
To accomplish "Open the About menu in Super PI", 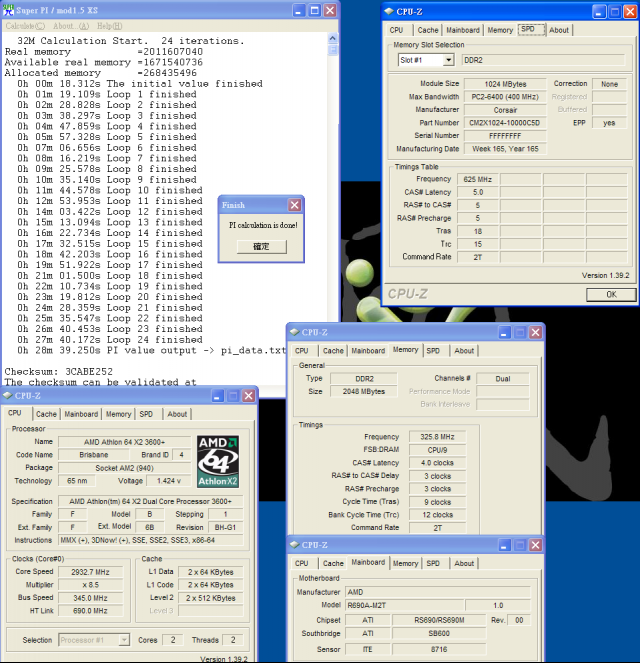I will tap(71, 26).
